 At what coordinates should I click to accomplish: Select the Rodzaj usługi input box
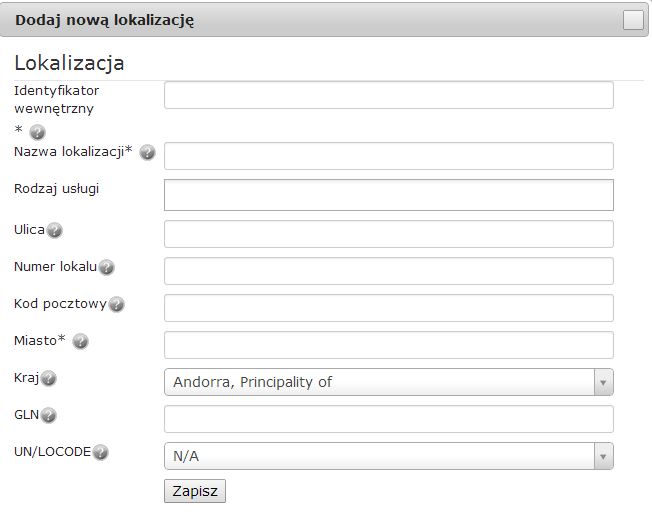click(x=388, y=195)
